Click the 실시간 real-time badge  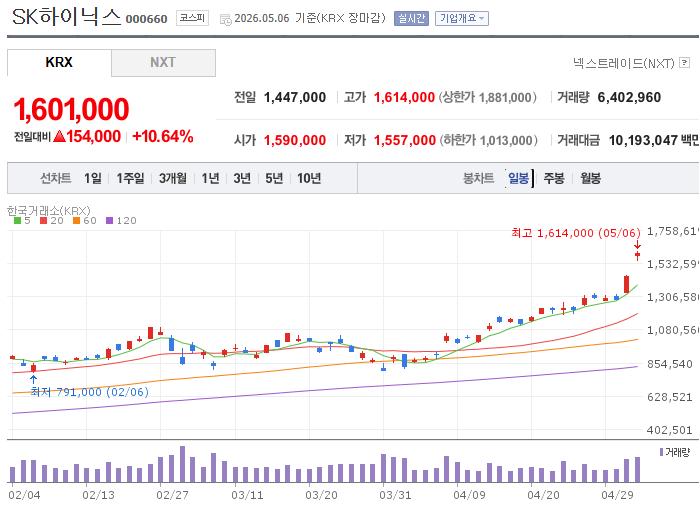click(411, 18)
